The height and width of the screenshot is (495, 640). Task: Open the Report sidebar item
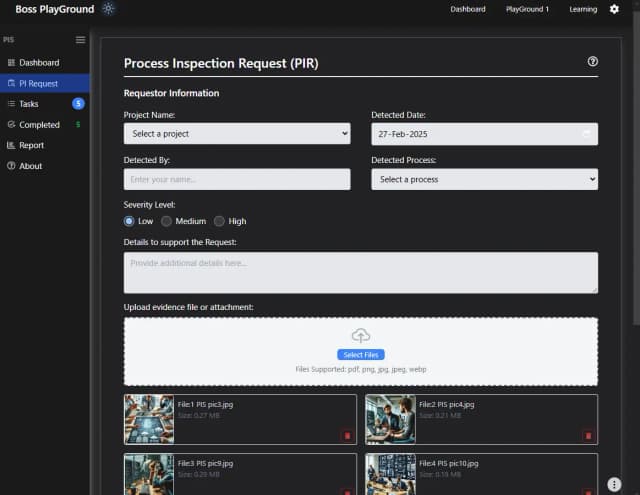(x=31, y=145)
